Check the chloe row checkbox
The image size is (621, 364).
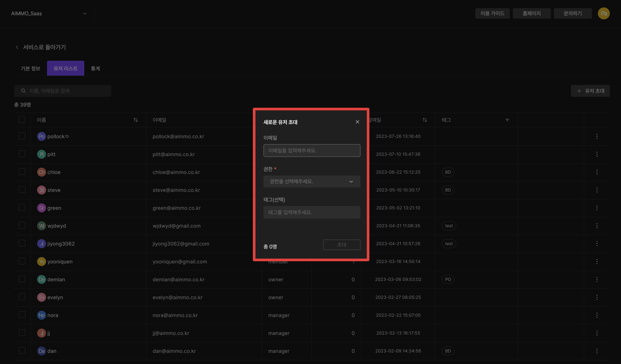pos(22,172)
